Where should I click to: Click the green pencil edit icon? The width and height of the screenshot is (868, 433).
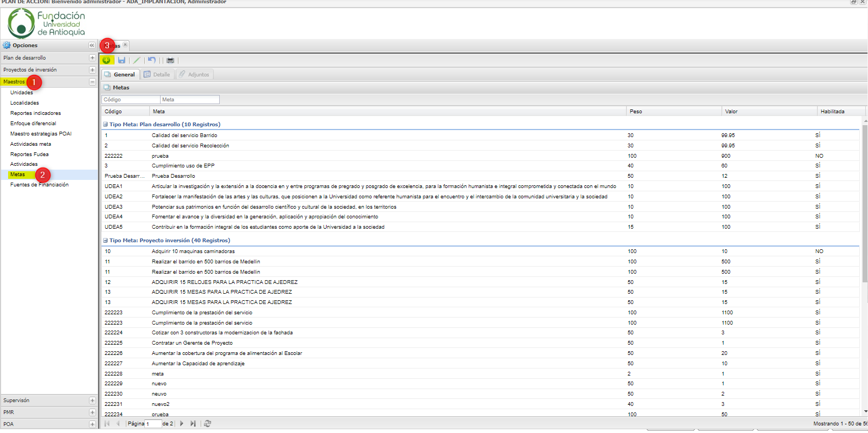click(x=137, y=60)
